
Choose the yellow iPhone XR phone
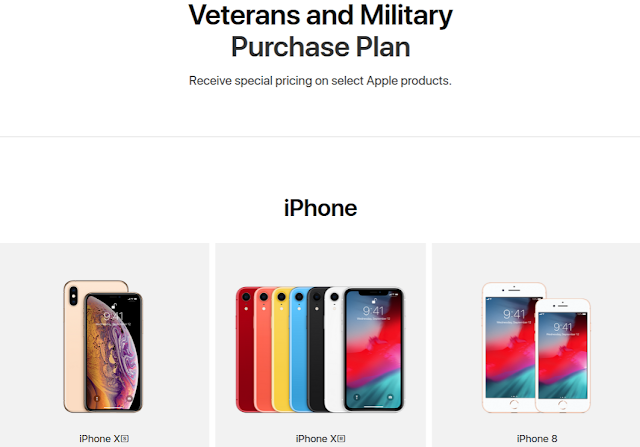click(280, 349)
